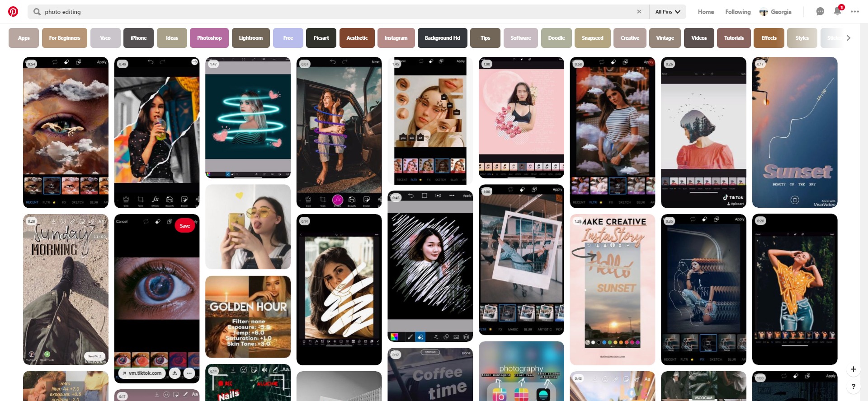This screenshot has width=868, height=401.
Task: Select the Picsart filter chip
Action: pyautogui.click(x=321, y=38)
